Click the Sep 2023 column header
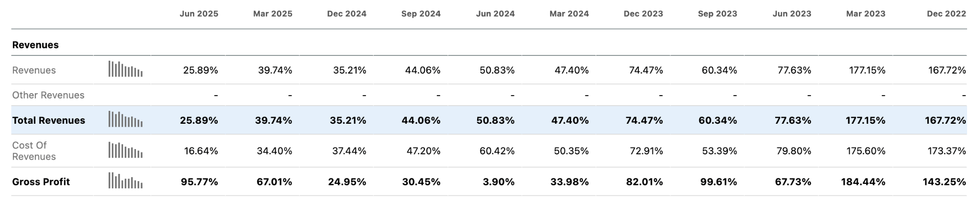The width and height of the screenshot is (980, 204). [717, 14]
